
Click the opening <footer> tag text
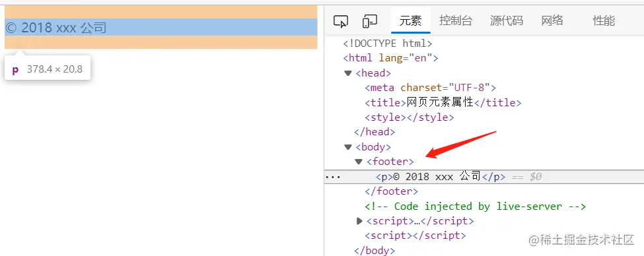390,162
